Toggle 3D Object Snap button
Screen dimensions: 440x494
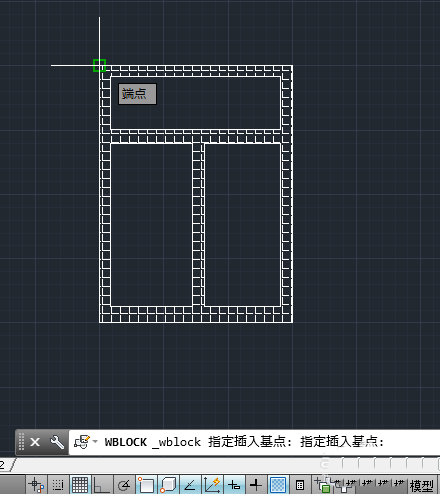pyautogui.click(x=168, y=485)
